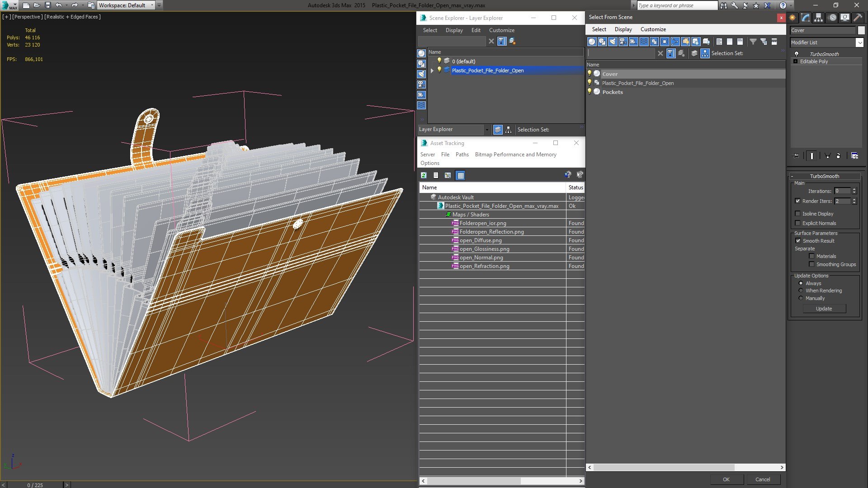Select the When Rendering update option
868x488 pixels.
pyautogui.click(x=801, y=291)
